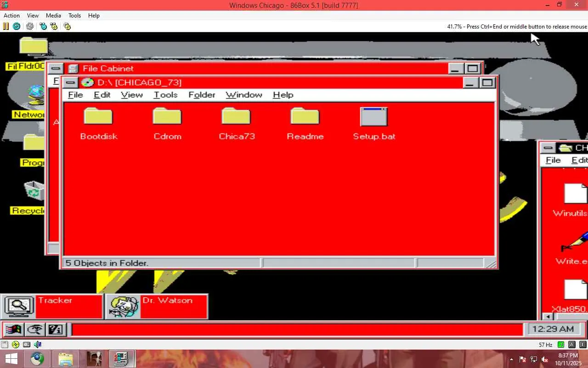Open control menu box of D:\ CHICAGO_73 window
The height and width of the screenshot is (368, 588).
[70, 83]
